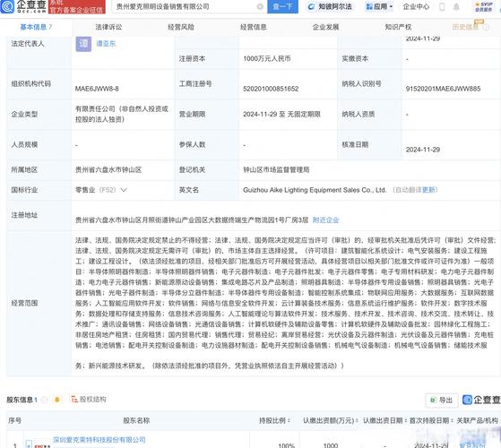Switch to 知识产权 tab
The width and height of the screenshot is (501, 448).
398,27
